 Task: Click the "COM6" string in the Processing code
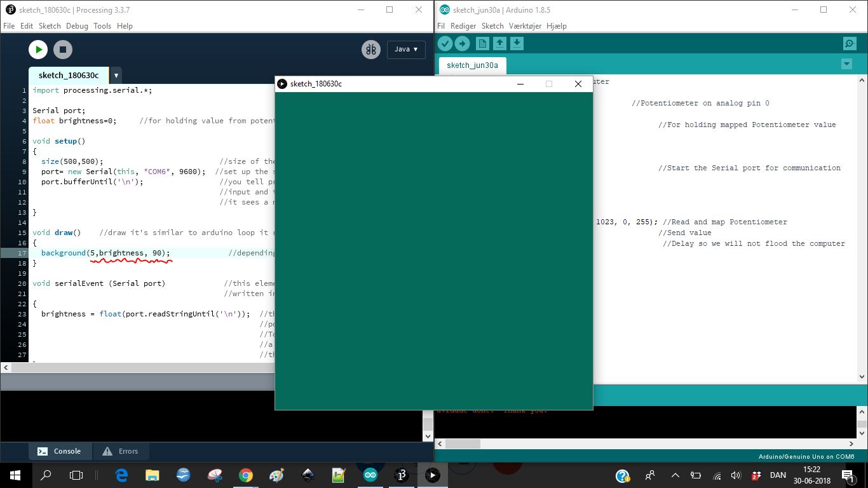(159, 172)
